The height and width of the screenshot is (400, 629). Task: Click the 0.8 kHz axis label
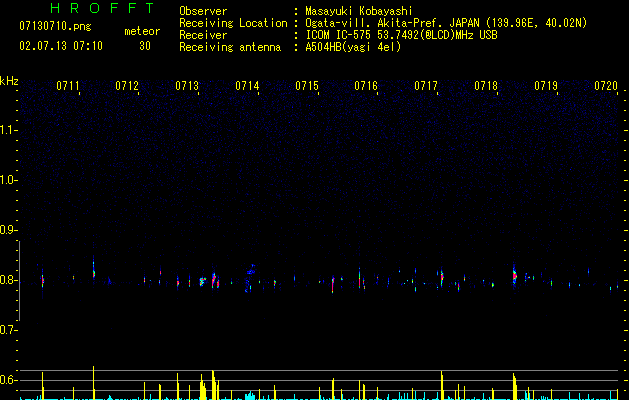point(8,280)
